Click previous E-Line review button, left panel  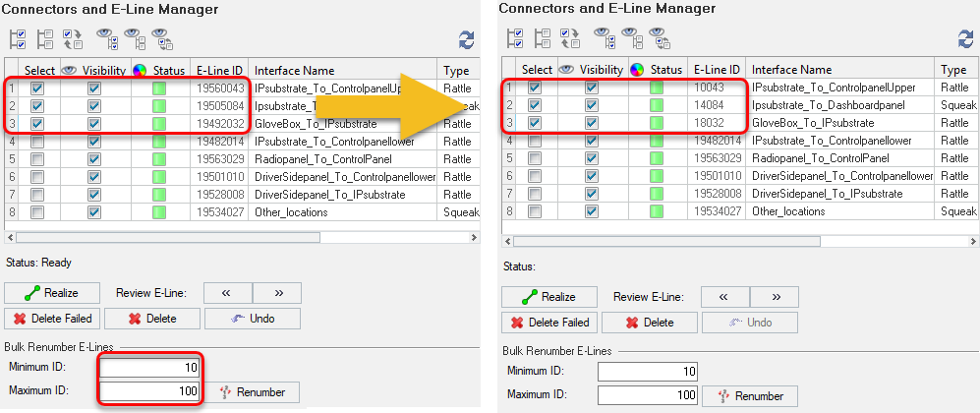tap(228, 292)
